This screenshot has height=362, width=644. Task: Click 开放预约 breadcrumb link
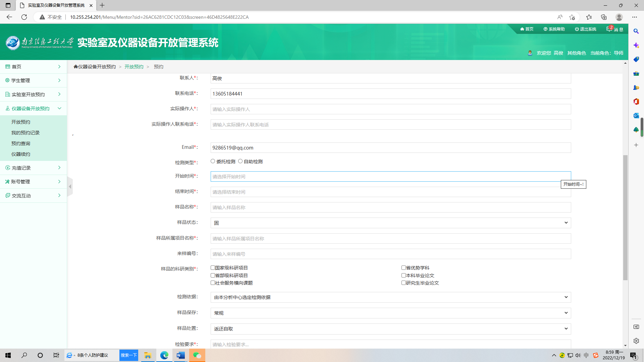134,67
